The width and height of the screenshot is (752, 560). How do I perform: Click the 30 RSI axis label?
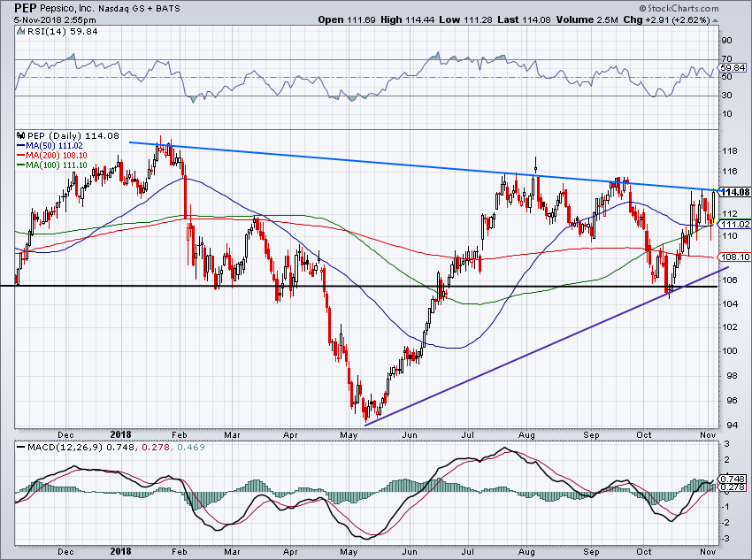727,96
